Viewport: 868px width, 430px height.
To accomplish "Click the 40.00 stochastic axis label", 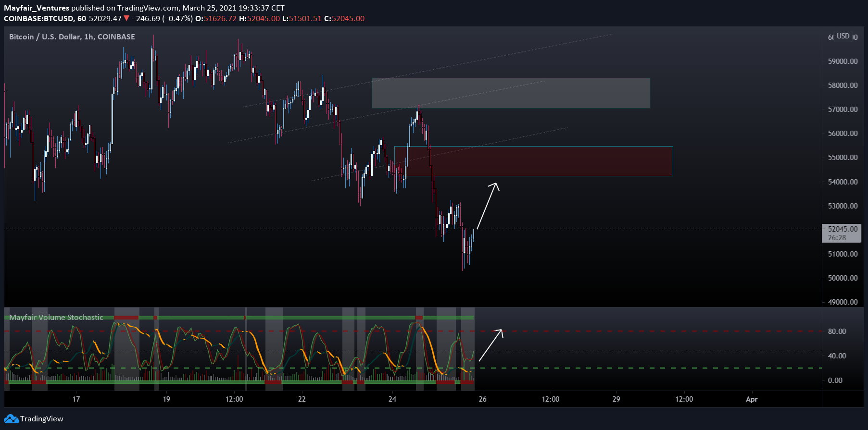I will pos(837,356).
